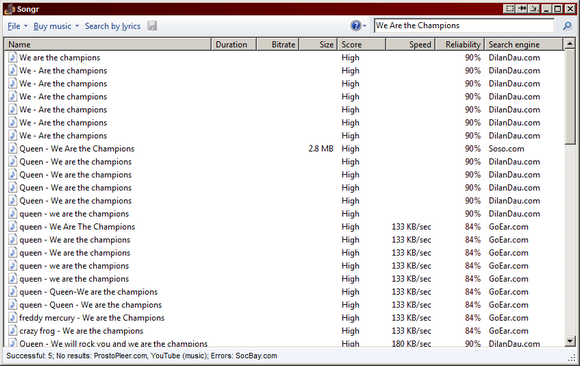580x366 pixels.
Task: Click the save disk icon in toolbar
Action: point(152,26)
